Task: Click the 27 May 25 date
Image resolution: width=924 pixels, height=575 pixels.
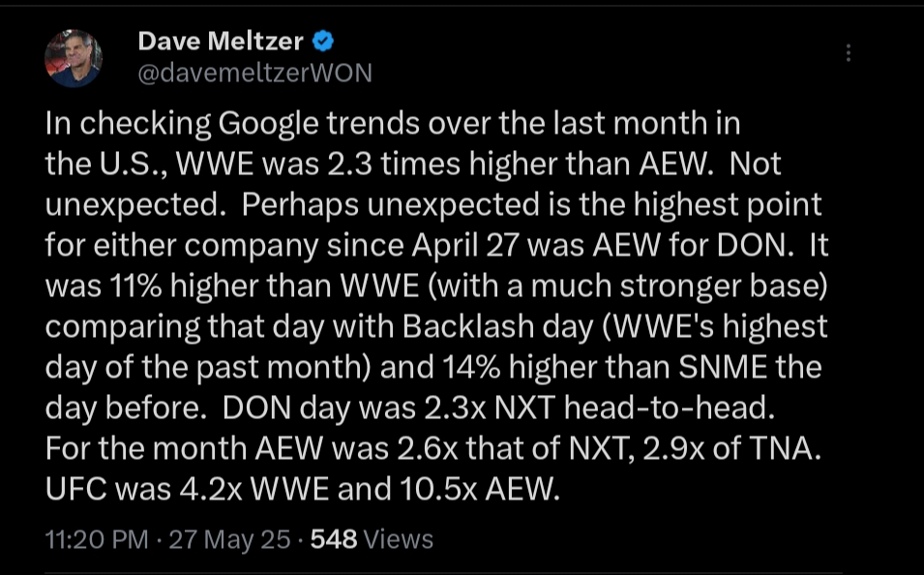Action: point(229,539)
